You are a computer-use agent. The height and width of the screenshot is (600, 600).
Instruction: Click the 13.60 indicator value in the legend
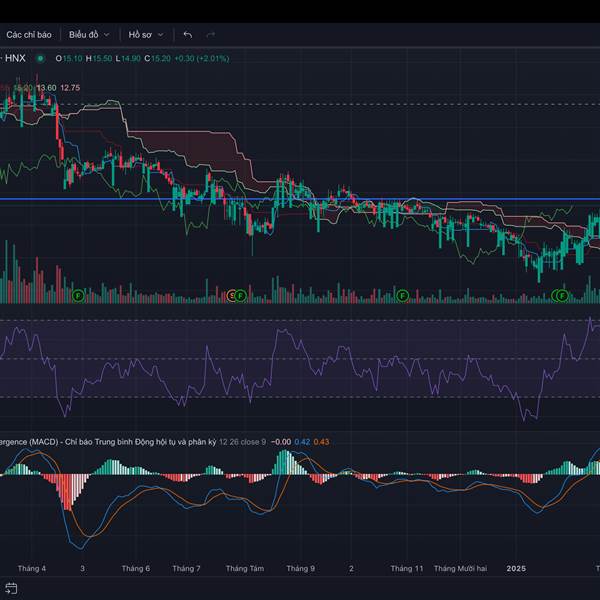[x=47, y=88]
